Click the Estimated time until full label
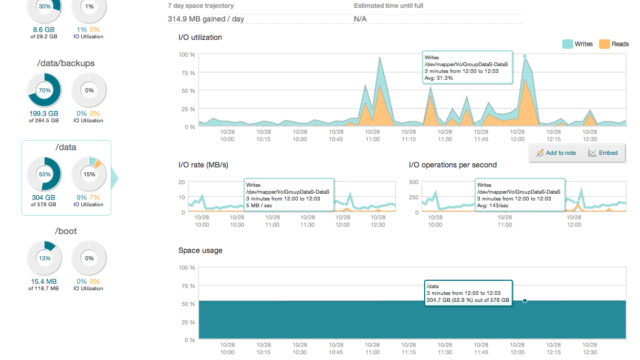The width and height of the screenshot is (640, 360). (x=388, y=6)
